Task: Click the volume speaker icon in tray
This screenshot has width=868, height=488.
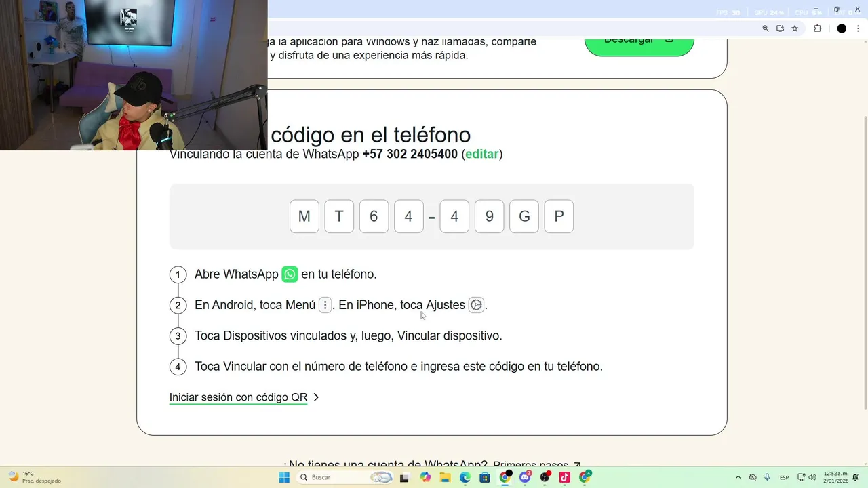Action: tap(812, 477)
